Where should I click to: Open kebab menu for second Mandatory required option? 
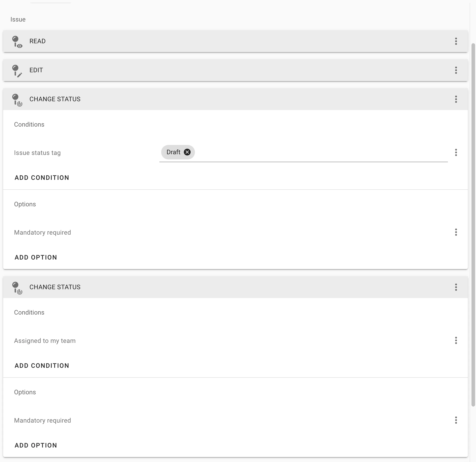point(456,420)
